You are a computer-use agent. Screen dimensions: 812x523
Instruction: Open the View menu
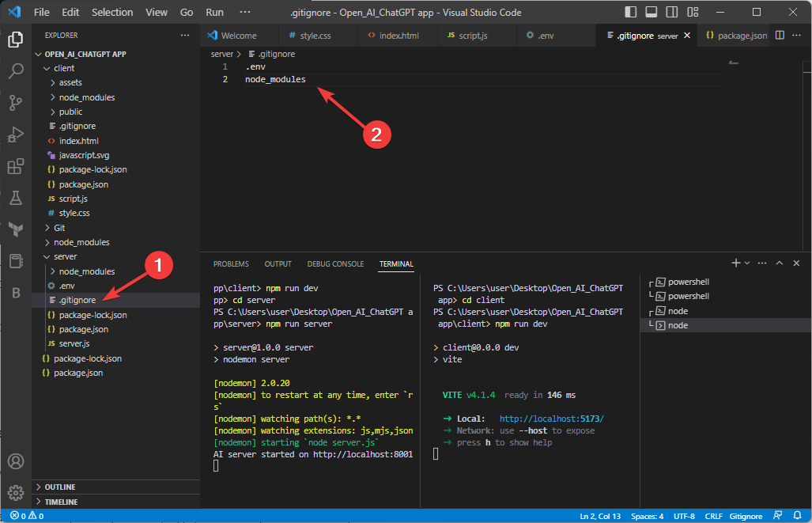(157, 12)
